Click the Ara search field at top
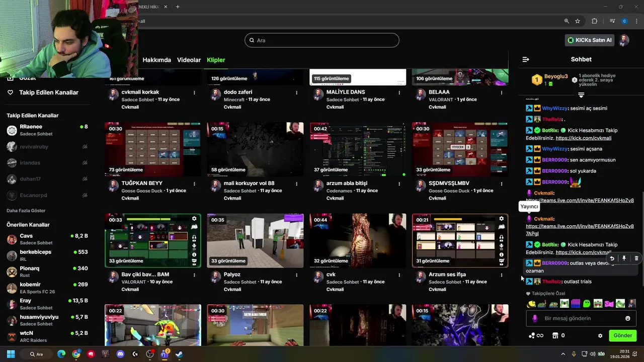The height and width of the screenshot is (362, 644). coord(322,40)
